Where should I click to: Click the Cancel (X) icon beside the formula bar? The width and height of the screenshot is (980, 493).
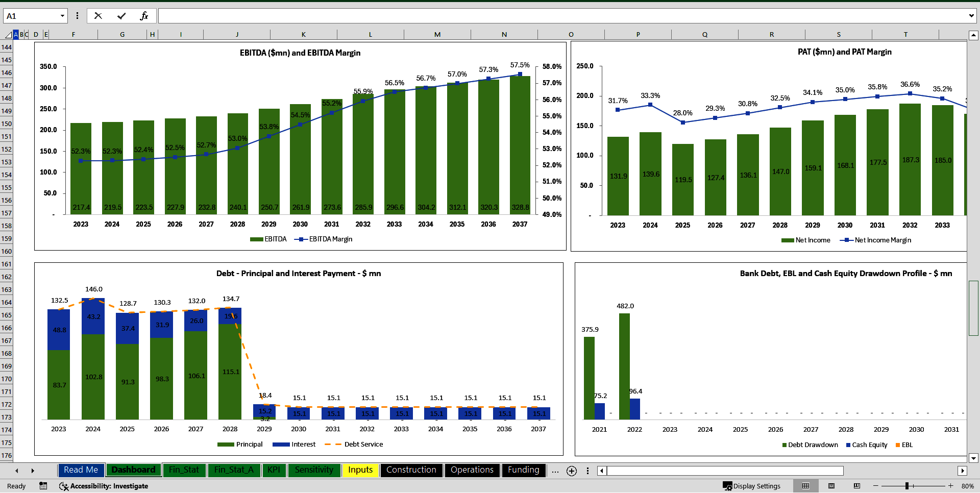[x=98, y=15]
